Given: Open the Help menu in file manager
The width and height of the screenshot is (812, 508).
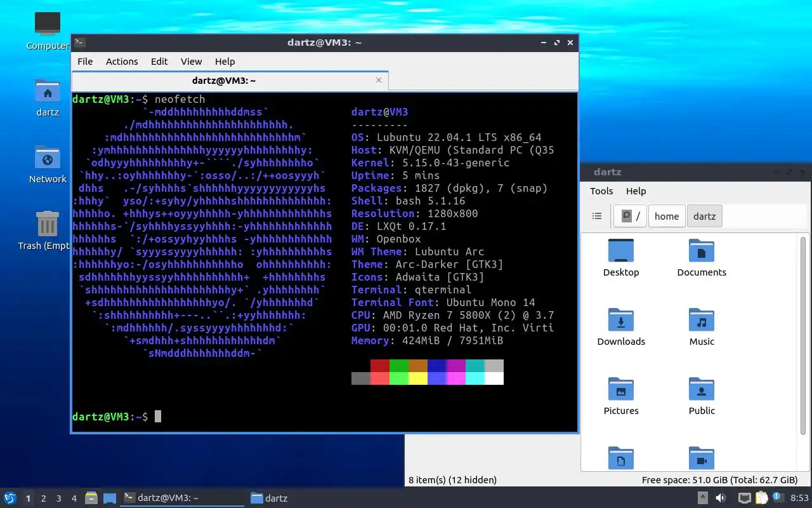Looking at the screenshot, I should (636, 191).
